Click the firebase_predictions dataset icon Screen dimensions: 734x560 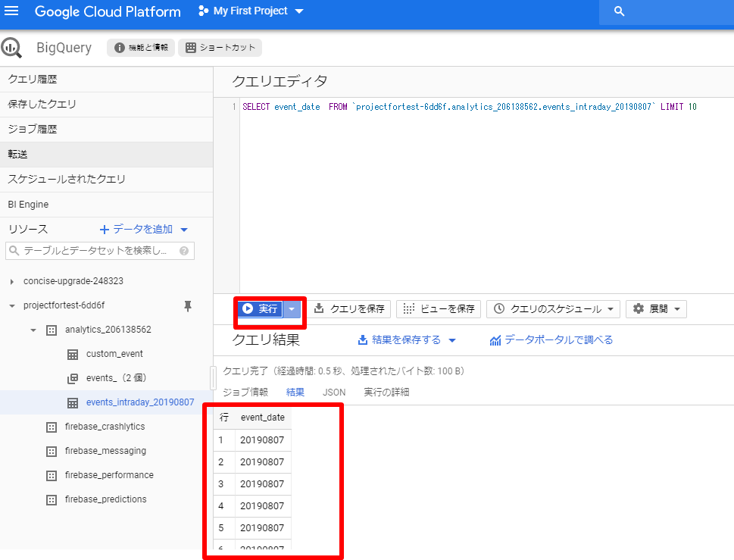click(x=52, y=500)
